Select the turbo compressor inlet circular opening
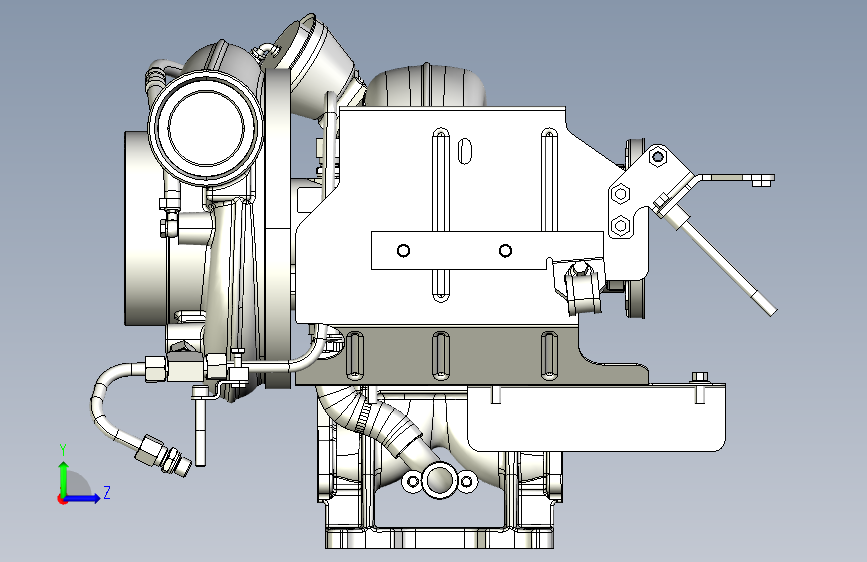The width and height of the screenshot is (867, 562). point(206,128)
